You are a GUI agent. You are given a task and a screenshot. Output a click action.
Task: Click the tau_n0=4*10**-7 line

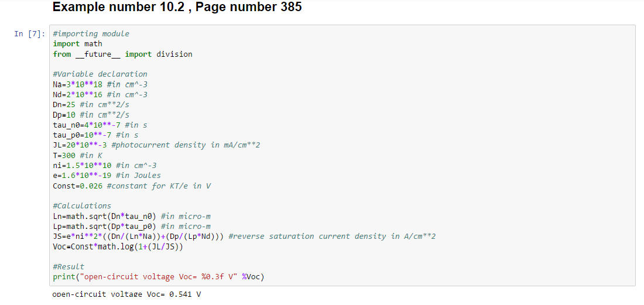(100, 125)
